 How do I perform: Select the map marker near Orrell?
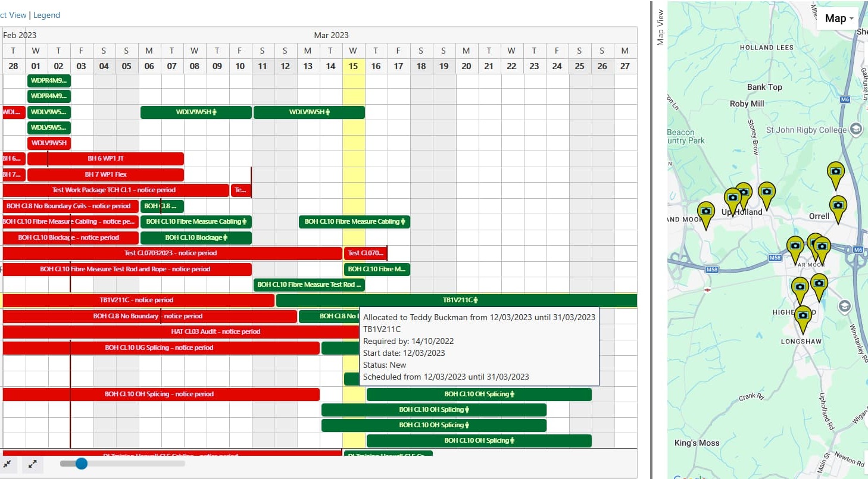(838, 205)
